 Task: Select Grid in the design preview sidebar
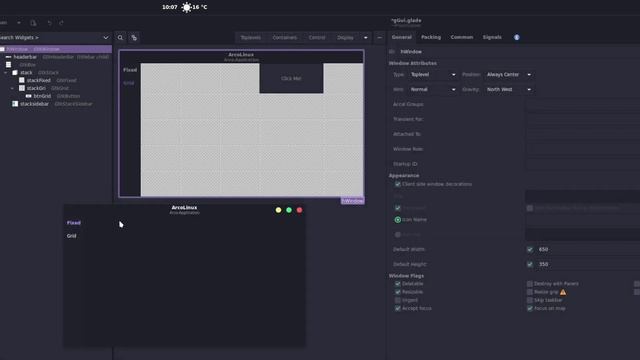click(x=129, y=83)
